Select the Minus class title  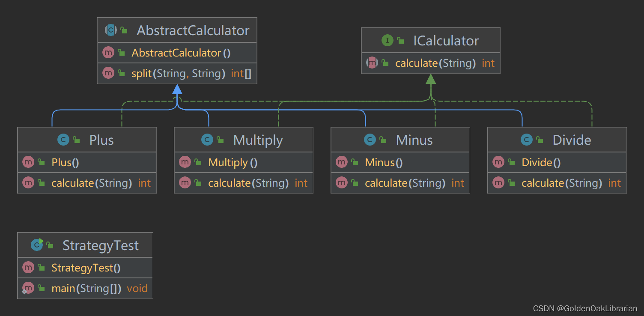tap(414, 140)
